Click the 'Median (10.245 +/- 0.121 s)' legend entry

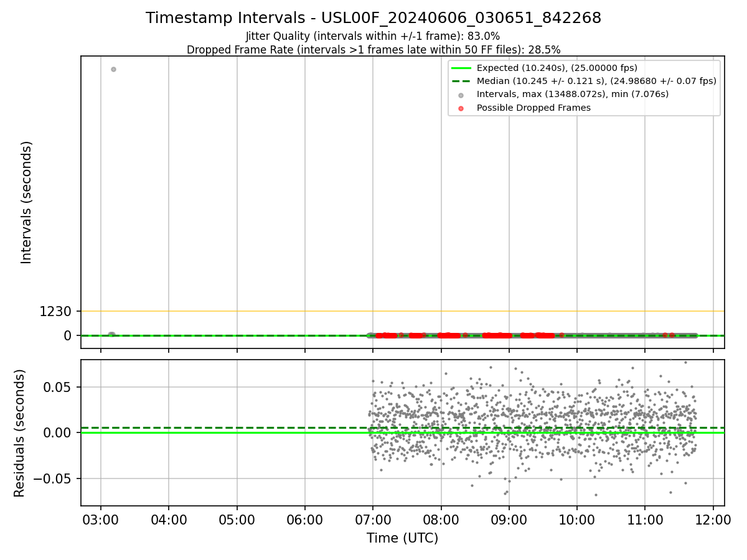(x=596, y=81)
